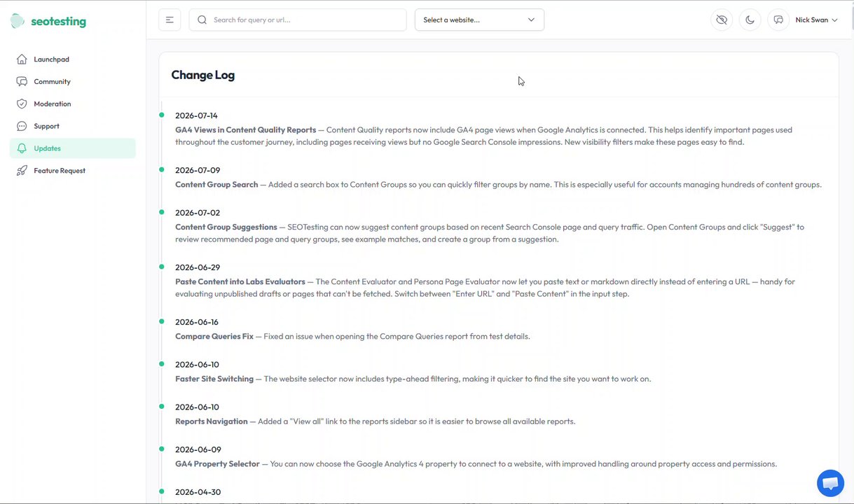Click Compare Queries Fix title

(x=214, y=336)
